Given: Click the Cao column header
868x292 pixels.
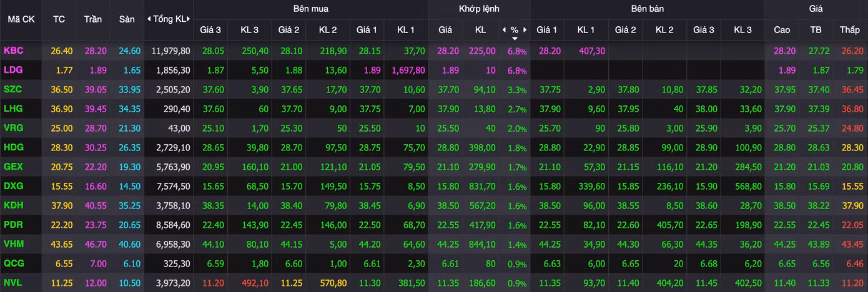Looking at the screenshot, I should pos(782,29).
